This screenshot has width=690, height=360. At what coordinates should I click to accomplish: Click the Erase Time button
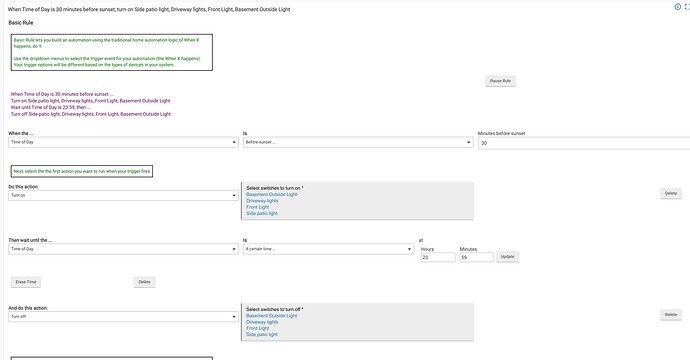click(26, 282)
